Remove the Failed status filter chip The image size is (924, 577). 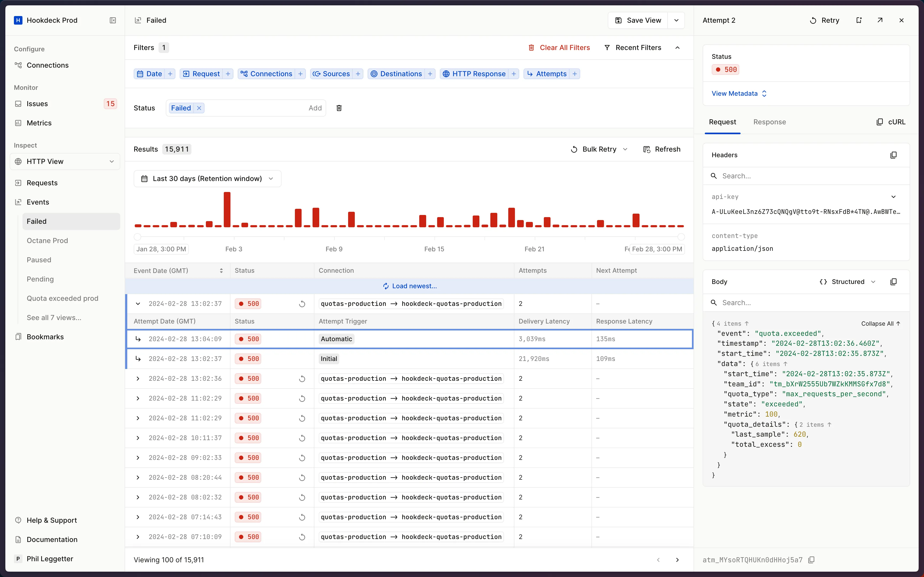pos(199,108)
